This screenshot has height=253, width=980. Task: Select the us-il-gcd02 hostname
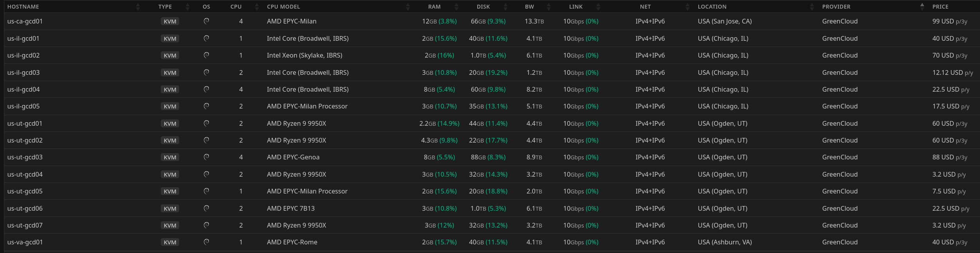(23, 55)
